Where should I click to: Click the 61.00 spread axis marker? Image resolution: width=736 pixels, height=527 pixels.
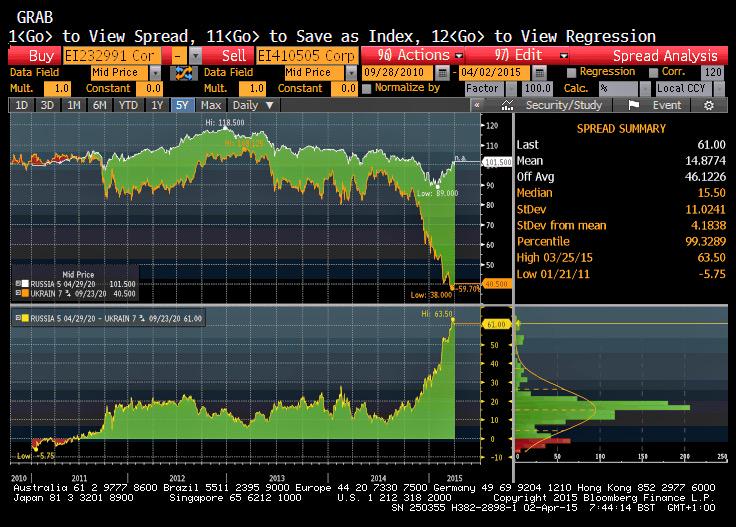(496, 324)
